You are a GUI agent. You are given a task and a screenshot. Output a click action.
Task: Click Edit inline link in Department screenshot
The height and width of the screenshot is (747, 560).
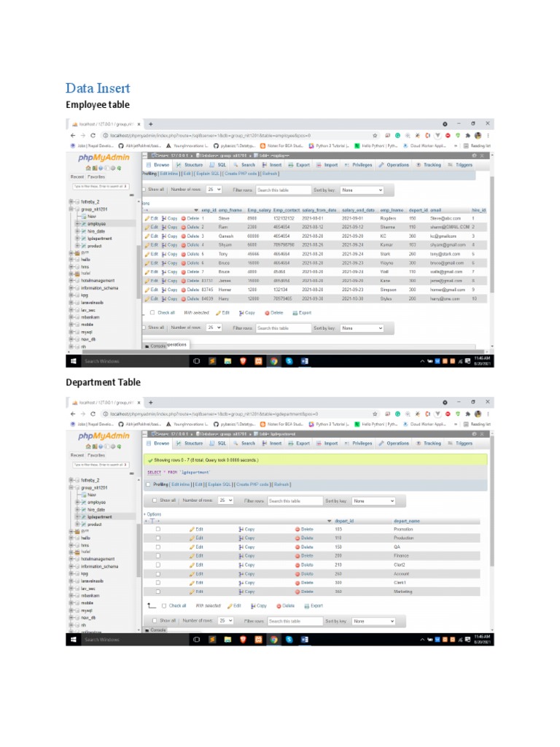[181, 484]
